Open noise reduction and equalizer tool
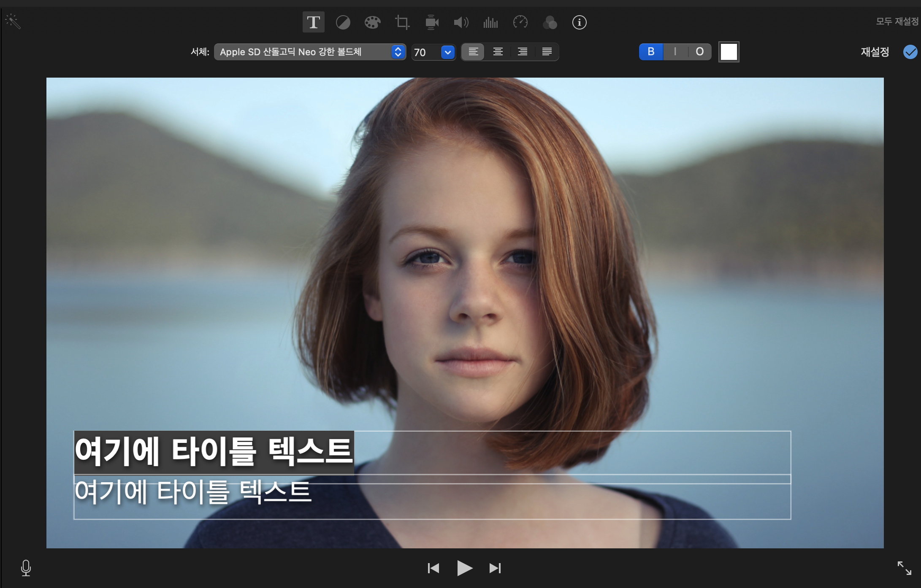The width and height of the screenshot is (921, 588). coord(490,22)
